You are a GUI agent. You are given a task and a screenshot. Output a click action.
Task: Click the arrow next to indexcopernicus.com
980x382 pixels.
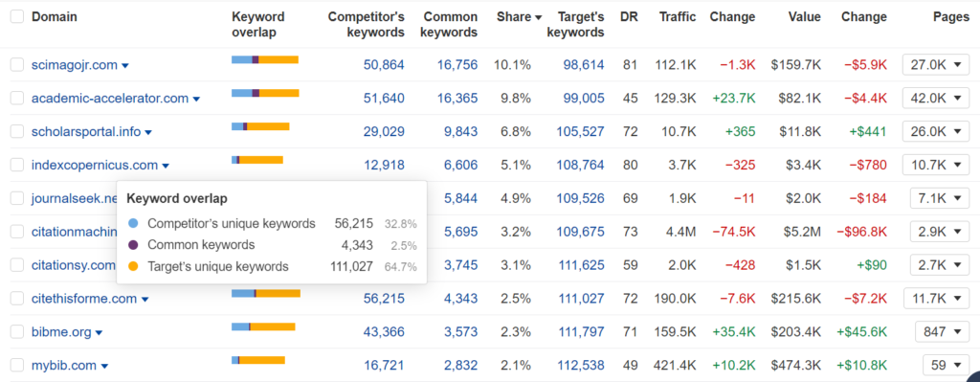click(165, 167)
